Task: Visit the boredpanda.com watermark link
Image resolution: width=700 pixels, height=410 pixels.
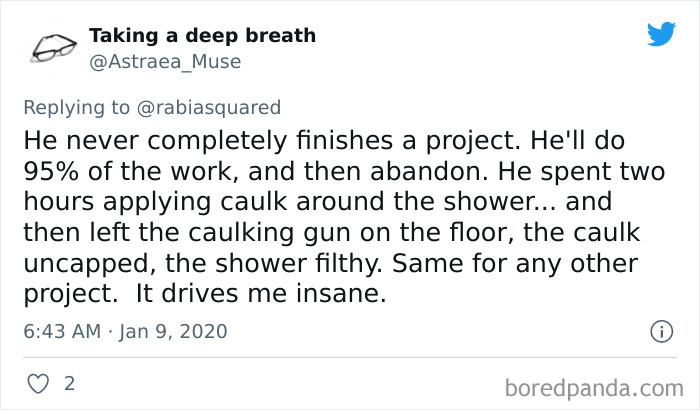Action: click(x=590, y=386)
